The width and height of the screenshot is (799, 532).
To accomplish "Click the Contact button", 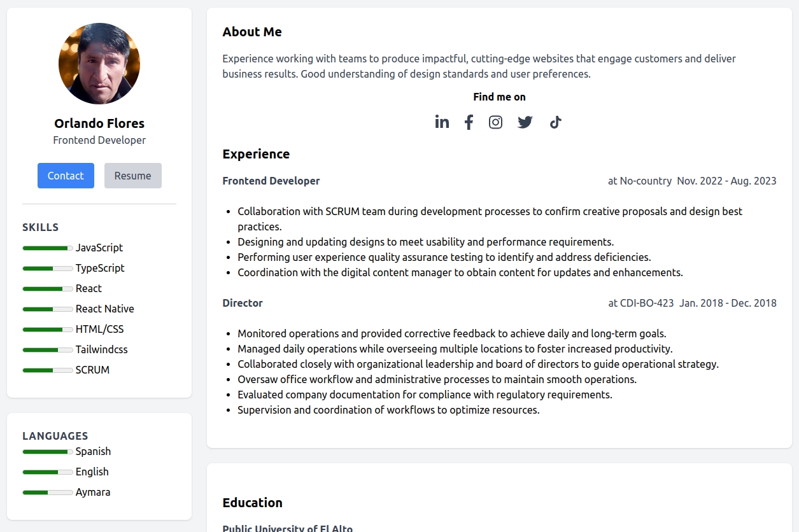I will (66, 176).
